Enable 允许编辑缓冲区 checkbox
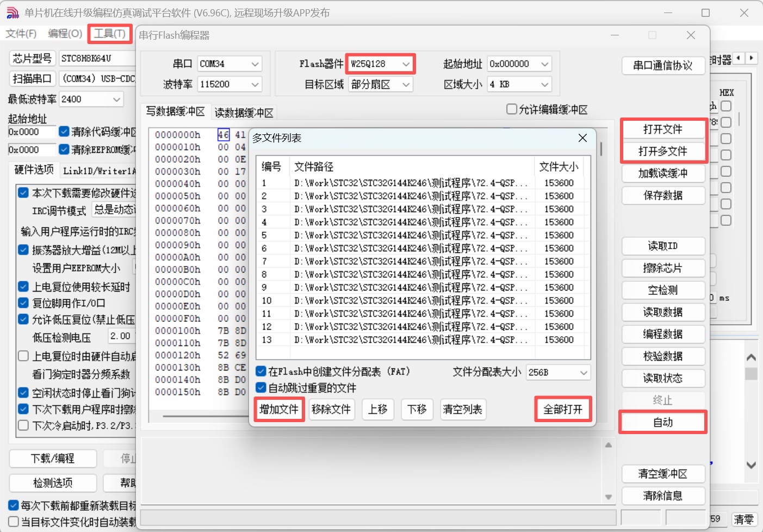Screen dimensions: 763x532 pyautogui.click(x=511, y=109)
